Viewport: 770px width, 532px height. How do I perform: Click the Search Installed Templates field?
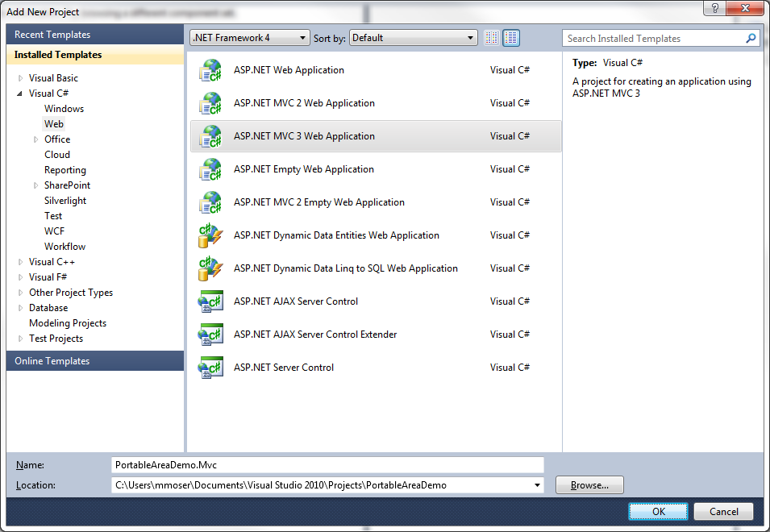tap(660, 38)
